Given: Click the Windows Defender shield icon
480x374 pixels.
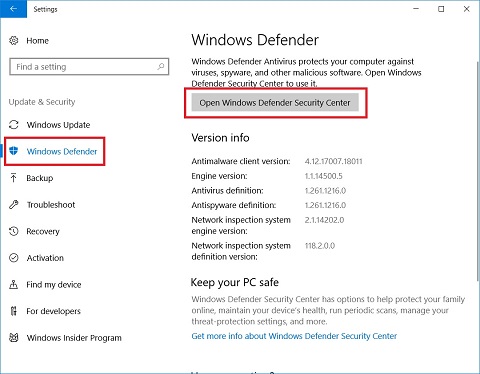Looking at the screenshot, I should coord(14,151).
